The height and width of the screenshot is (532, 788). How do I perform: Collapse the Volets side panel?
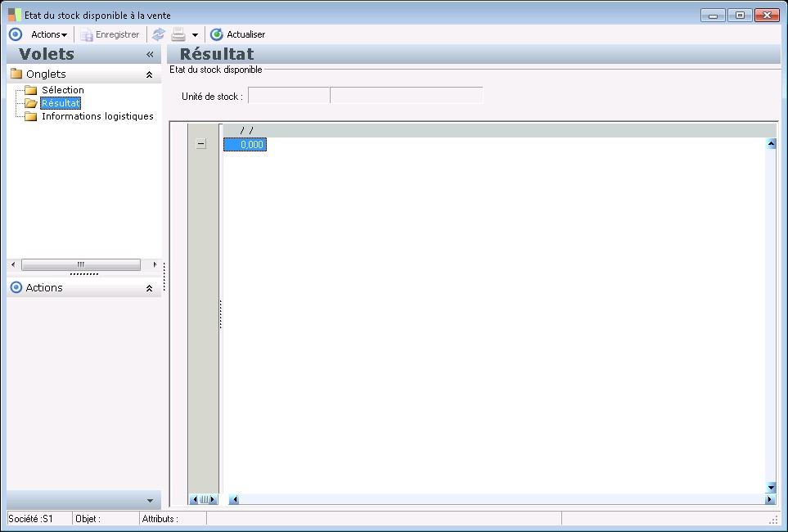click(x=150, y=54)
